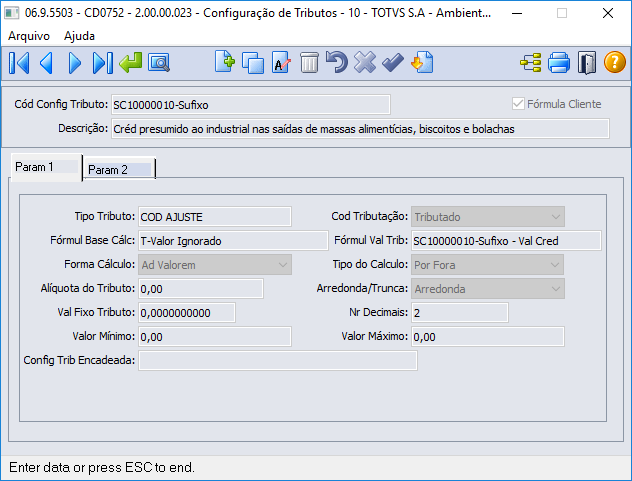Open the Tipo do Calculo dropdown
Viewport: 632px width, 481px height.
[x=487, y=265]
